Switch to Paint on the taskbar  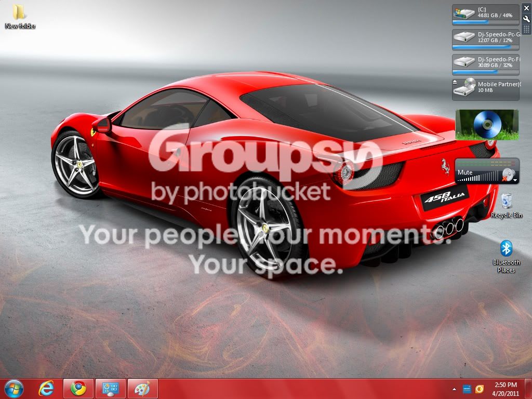point(142,389)
